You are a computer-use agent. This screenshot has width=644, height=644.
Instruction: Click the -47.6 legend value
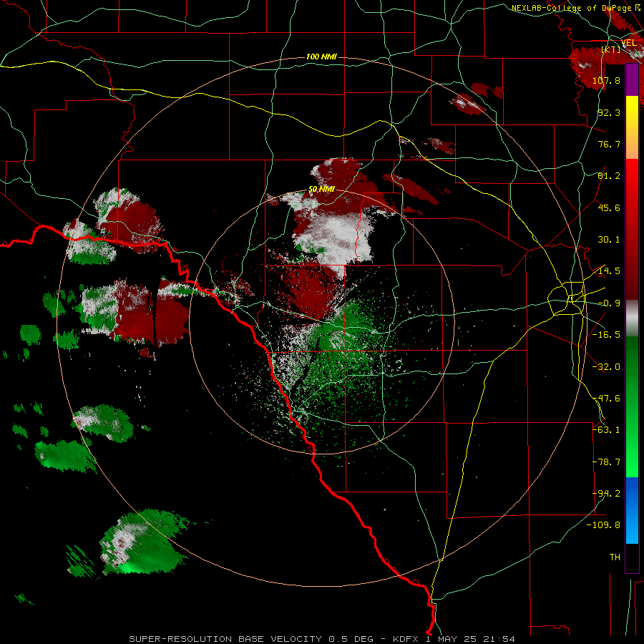(606, 399)
